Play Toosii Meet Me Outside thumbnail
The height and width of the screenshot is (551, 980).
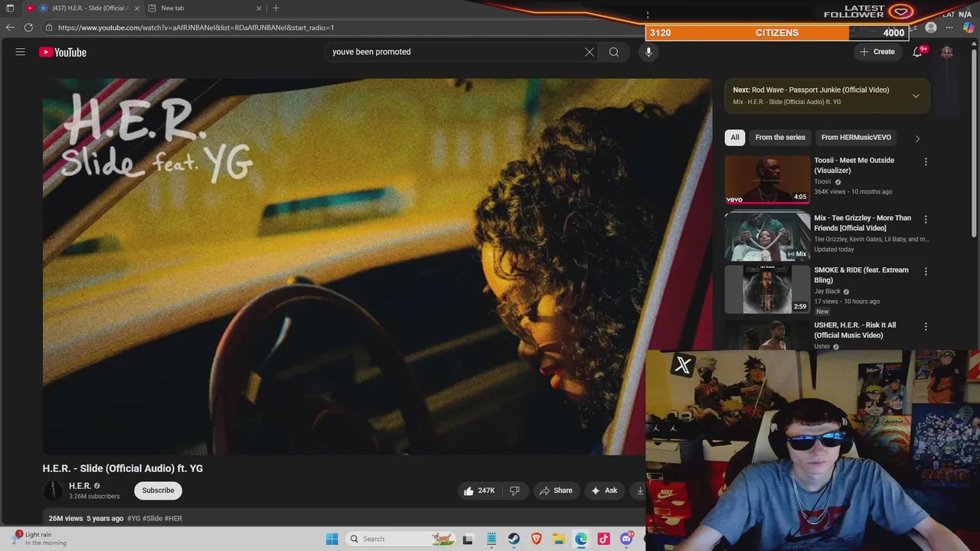point(767,179)
